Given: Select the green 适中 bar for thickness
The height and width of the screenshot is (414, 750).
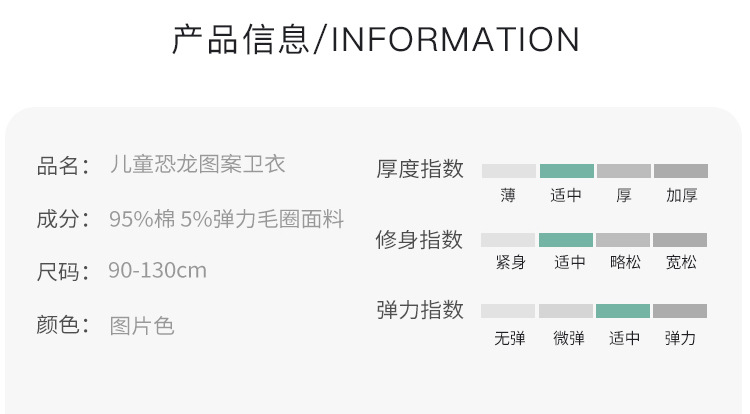Looking at the screenshot, I should 566,171.
